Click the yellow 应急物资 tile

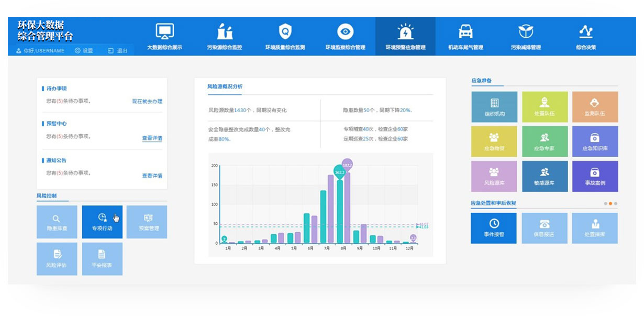coord(494,141)
